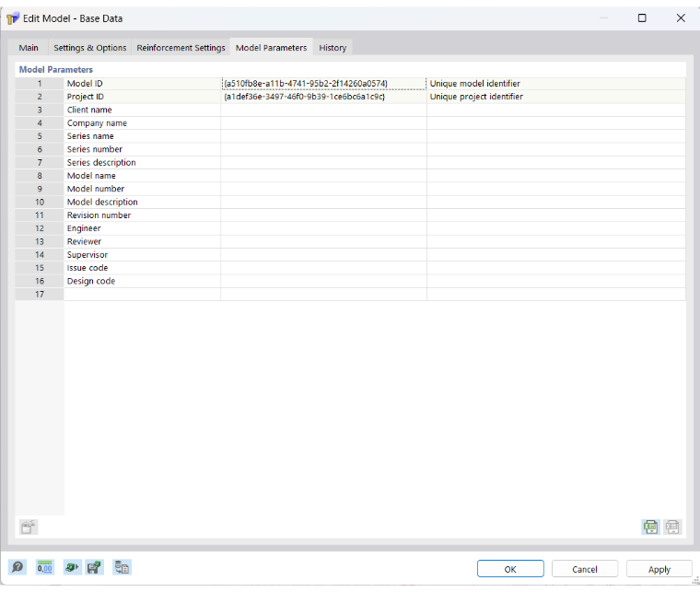Click the Design code value field
The height and width of the screenshot is (592, 700).
[x=323, y=281]
